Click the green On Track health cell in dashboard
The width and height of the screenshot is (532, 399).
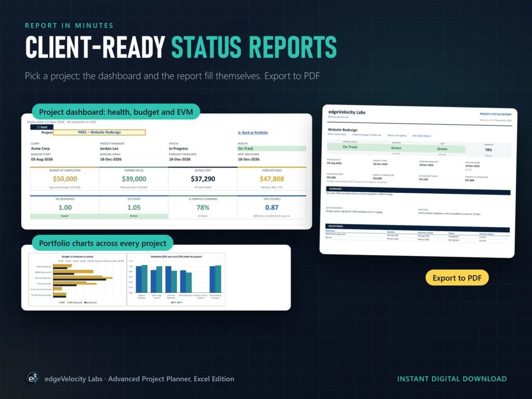pyautogui.click(x=272, y=149)
